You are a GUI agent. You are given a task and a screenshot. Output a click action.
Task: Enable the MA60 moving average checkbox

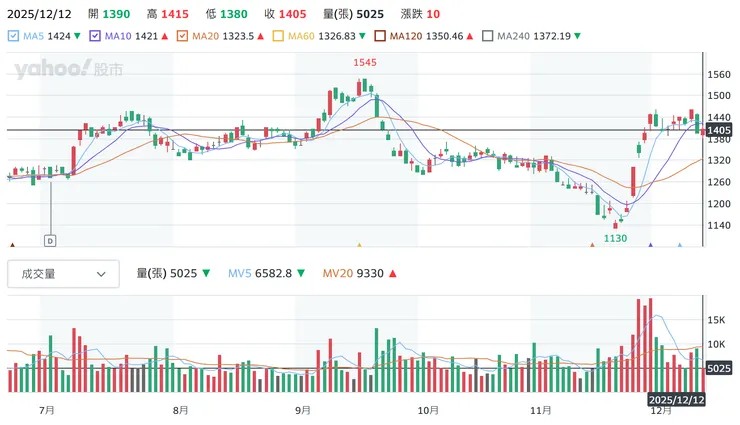pyautogui.click(x=279, y=36)
